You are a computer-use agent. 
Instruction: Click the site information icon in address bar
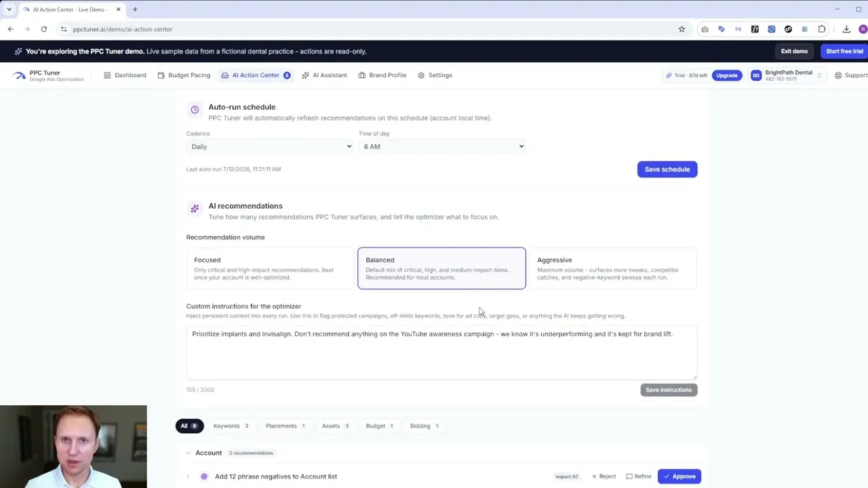click(x=63, y=29)
